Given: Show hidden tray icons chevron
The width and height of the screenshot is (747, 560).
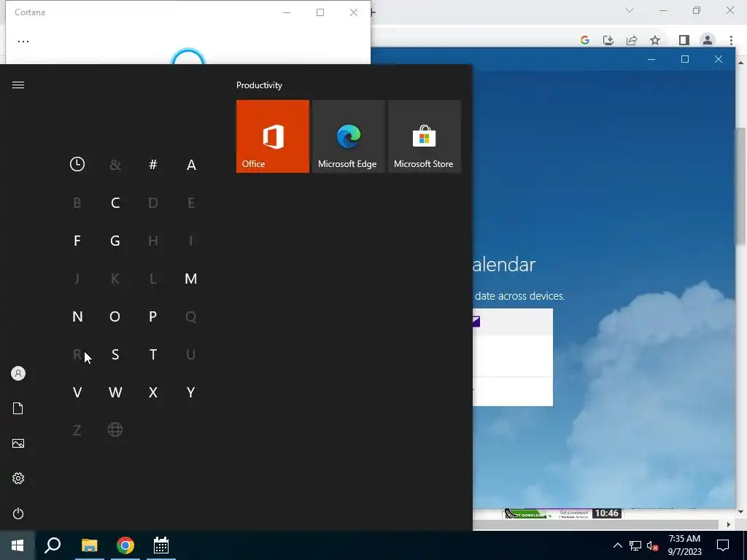Looking at the screenshot, I should pos(617,545).
